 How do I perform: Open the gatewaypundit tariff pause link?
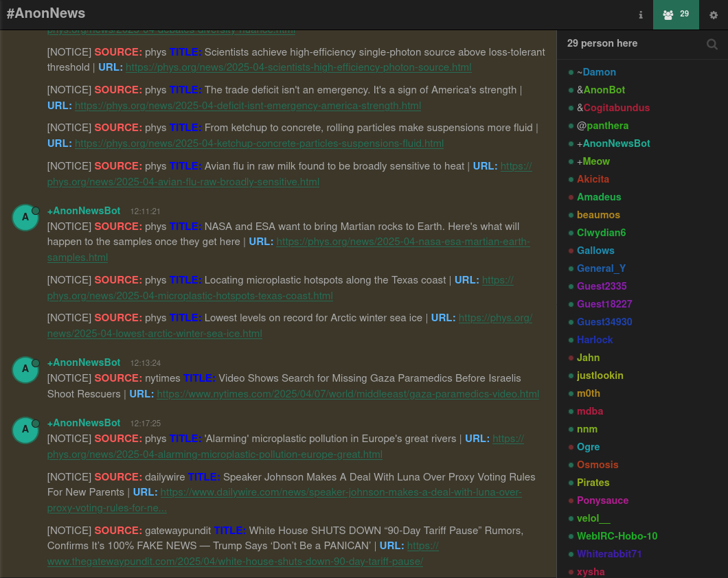point(235,562)
